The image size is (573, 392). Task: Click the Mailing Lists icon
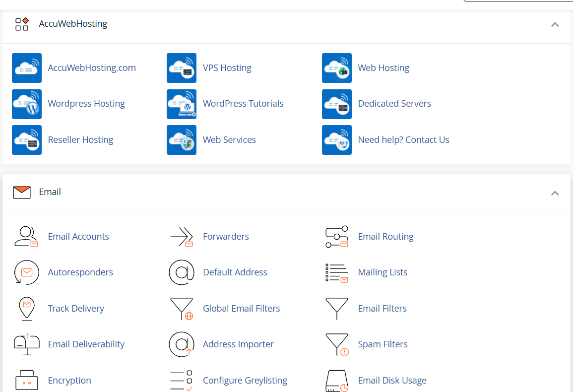coord(337,273)
